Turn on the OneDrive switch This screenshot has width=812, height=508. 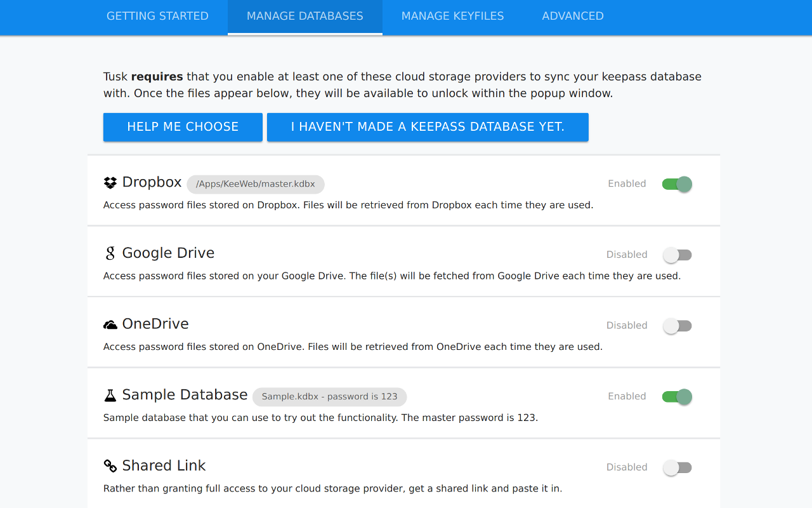pyautogui.click(x=677, y=325)
